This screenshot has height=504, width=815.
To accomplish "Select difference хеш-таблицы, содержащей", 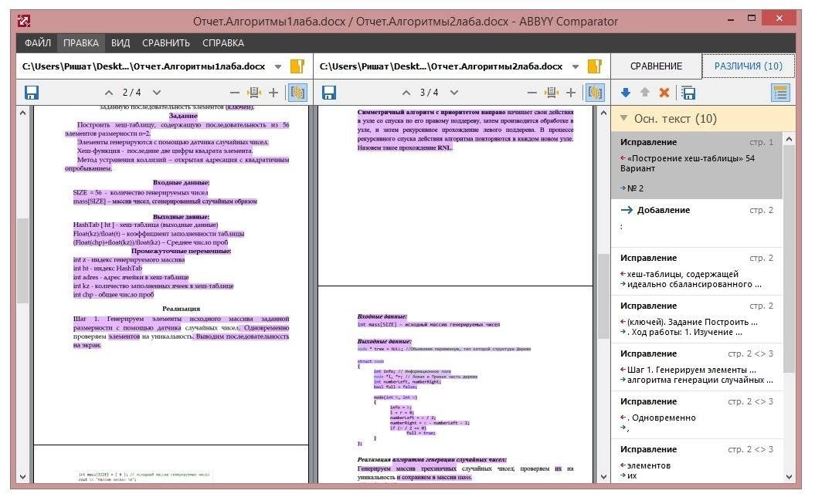I will coord(697,272).
